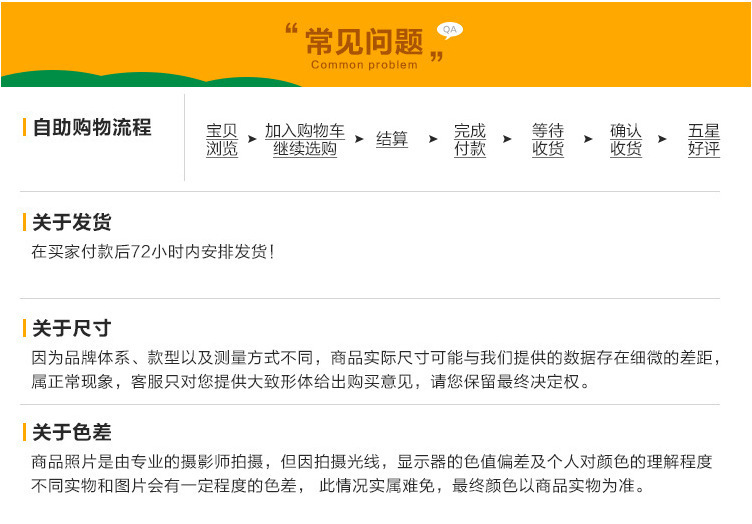Click the 关于色差 heading
752x524 pixels.
click(x=71, y=432)
